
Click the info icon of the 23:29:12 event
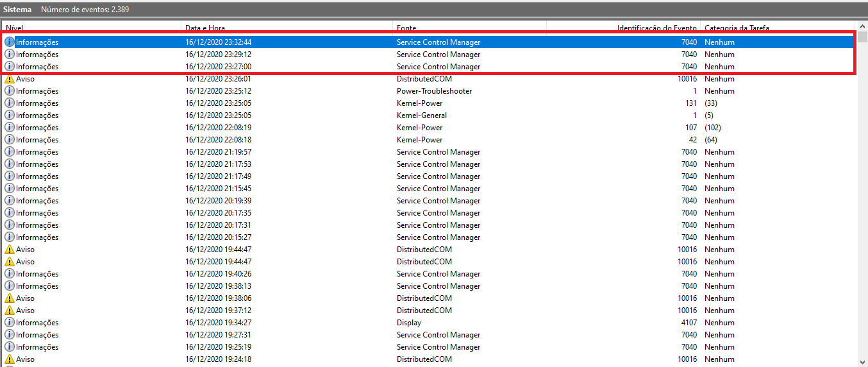[10, 55]
